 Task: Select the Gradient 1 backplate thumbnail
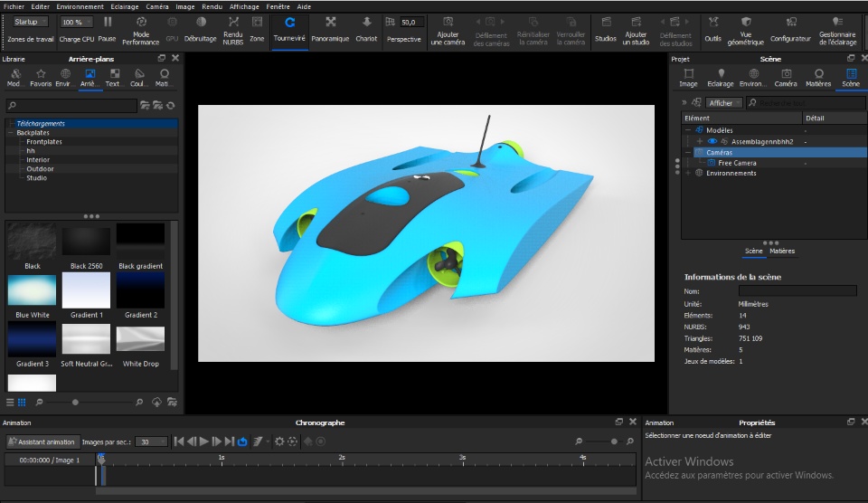(x=87, y=290)
